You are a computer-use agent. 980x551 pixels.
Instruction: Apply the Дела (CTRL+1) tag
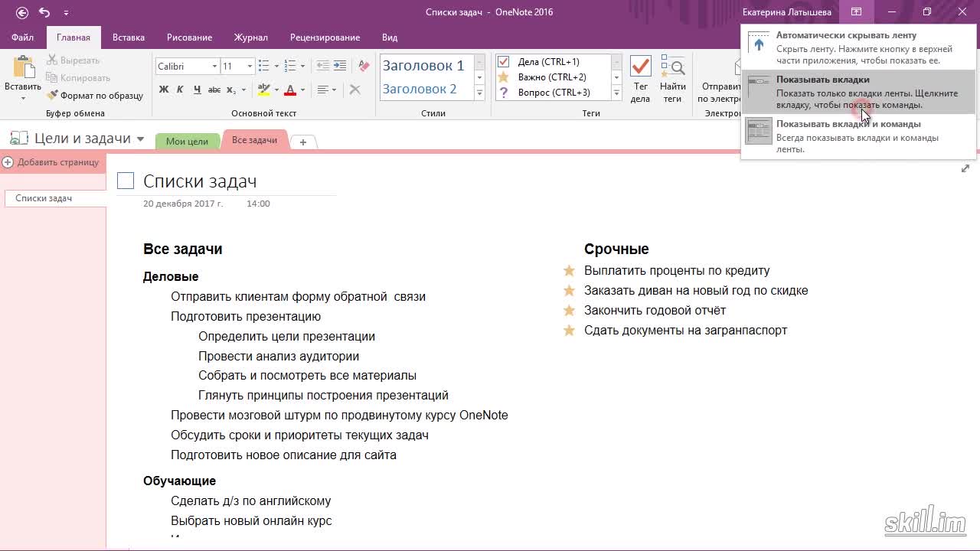click(x=548, y=62)
